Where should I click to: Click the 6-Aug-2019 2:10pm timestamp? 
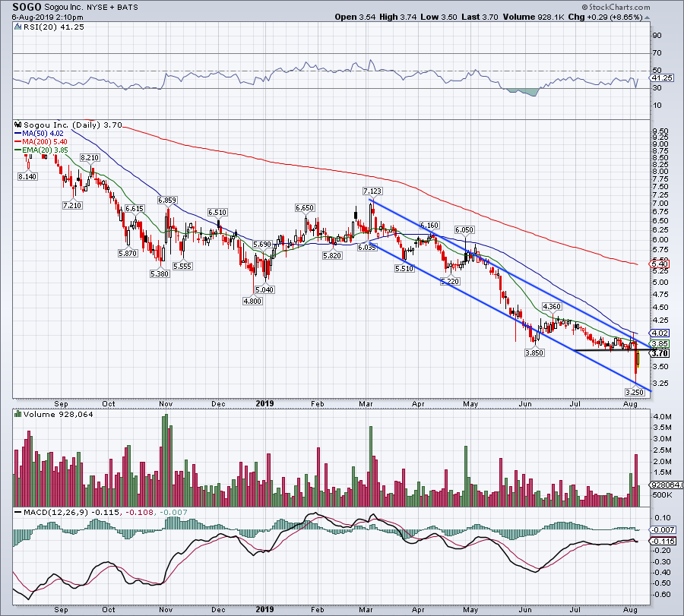(x=48, y=17)
